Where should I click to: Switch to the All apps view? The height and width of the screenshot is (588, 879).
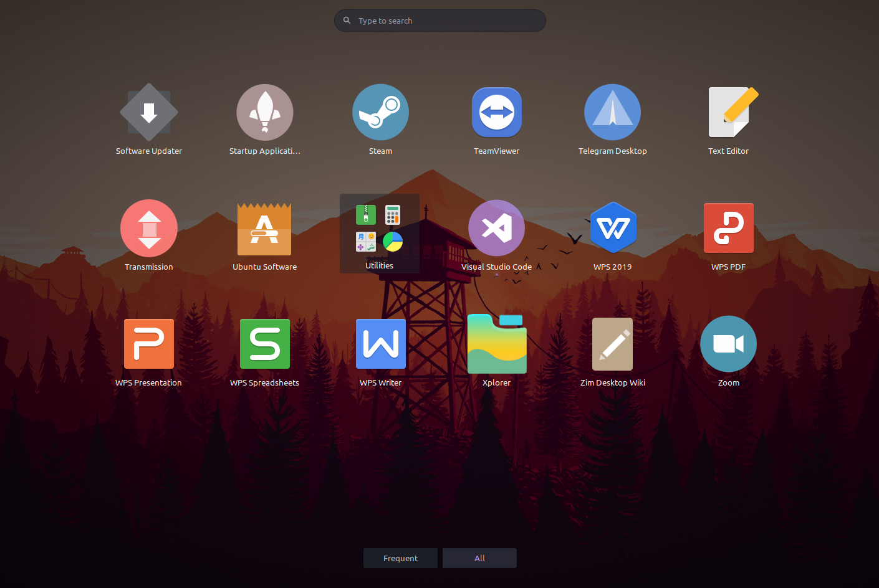[x=479, y=558]
